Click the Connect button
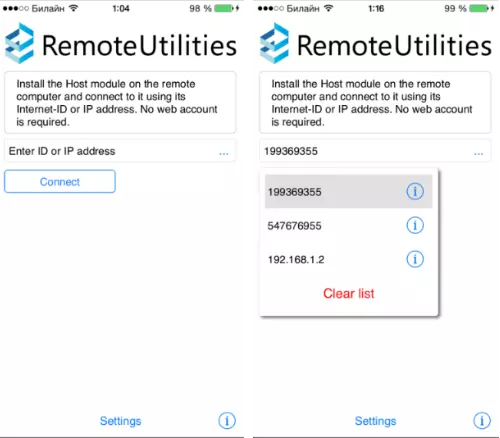Image resolution: width=500 pixels, height=438 pixels. (x=60, y=182)
